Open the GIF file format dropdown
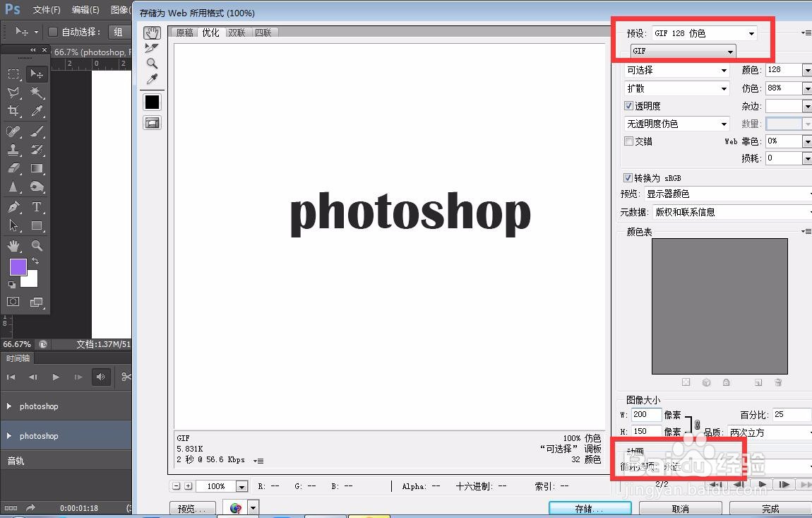The width and height of the screenshot is (812, 518). 683,51
